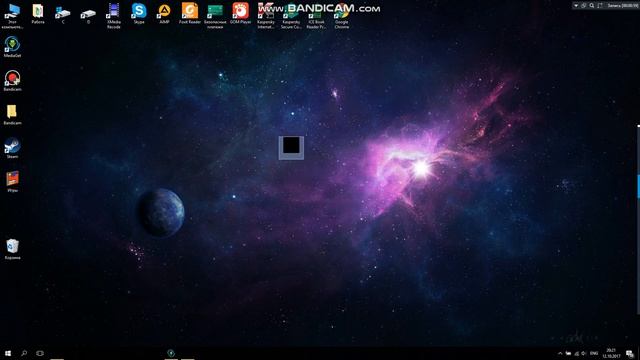
Task: Open the Windows Start menu
Action: pos(8,353)
